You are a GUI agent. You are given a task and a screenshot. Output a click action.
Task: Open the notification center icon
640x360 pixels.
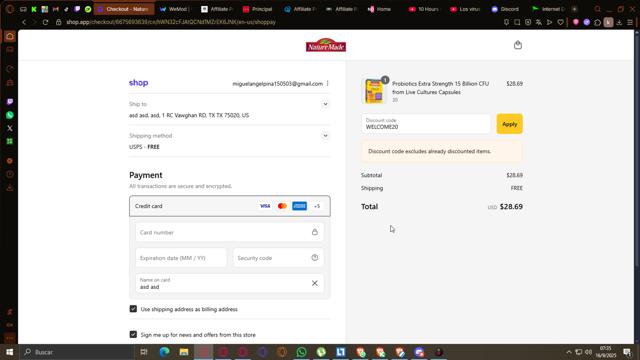627,352
